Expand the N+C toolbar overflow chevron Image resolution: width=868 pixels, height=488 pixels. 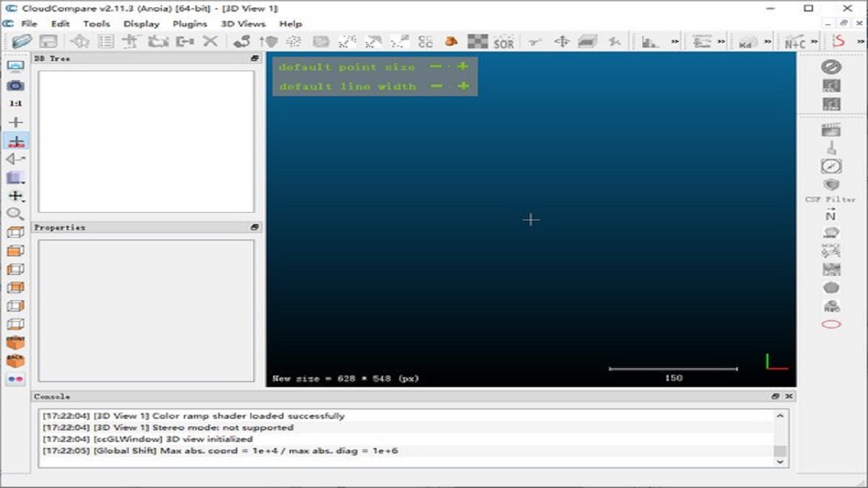coord(814,41)
